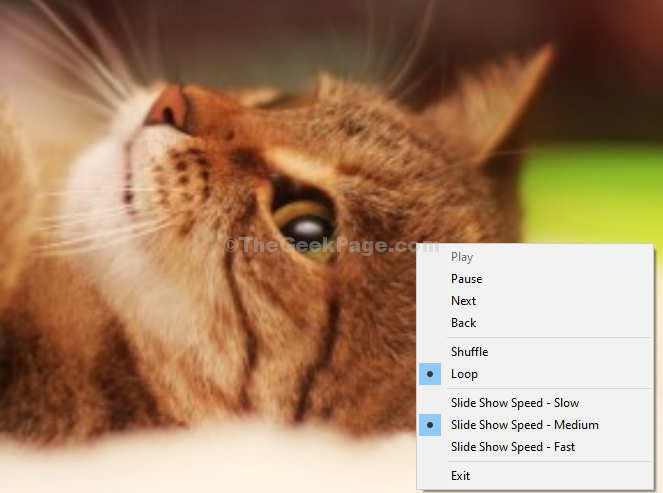Set Slide Show Speed to Slow
This screenshot has width=663, height=493.
[535, 403]
